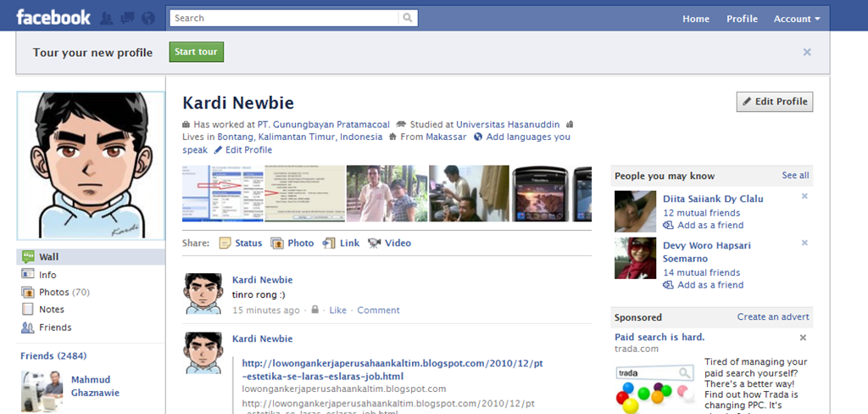This screenshot has height=414, width=868.
Task: Open the friend requests icon in header
Action: (106, 19)
